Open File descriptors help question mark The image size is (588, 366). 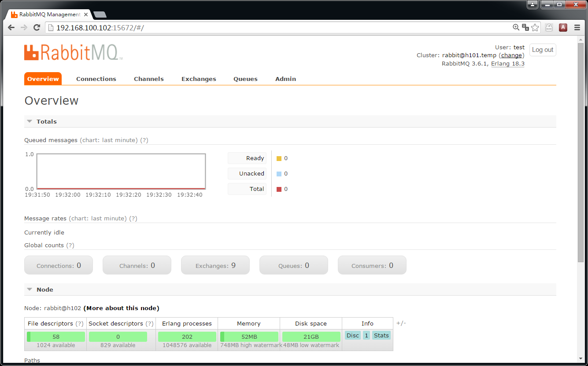(x=79, y=323)
